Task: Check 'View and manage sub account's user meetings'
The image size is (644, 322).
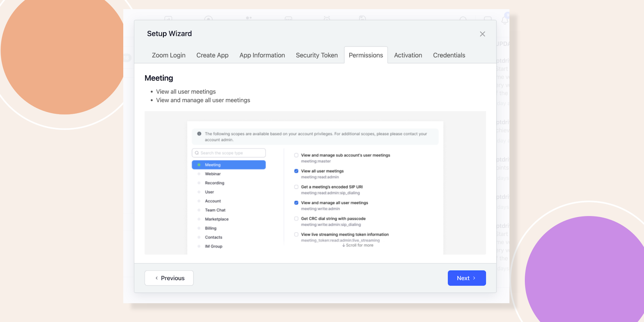Action: (x=296, y=155)
